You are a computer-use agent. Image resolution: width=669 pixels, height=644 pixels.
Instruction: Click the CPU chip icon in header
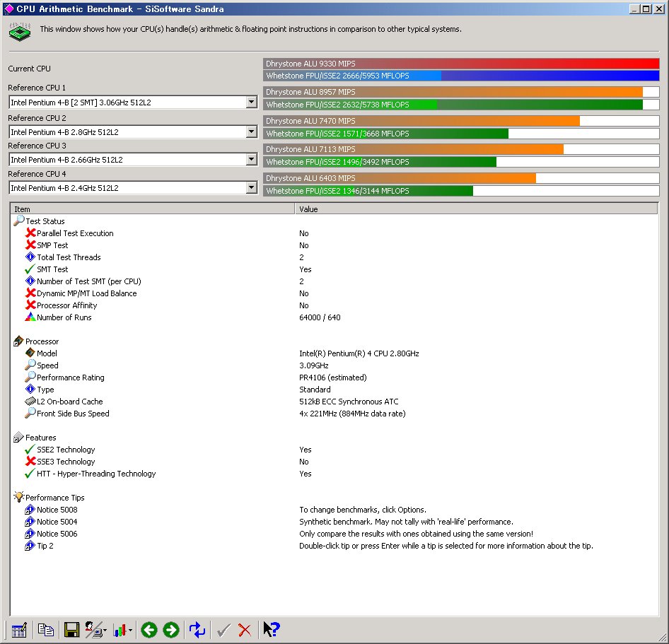coord(20,32)
